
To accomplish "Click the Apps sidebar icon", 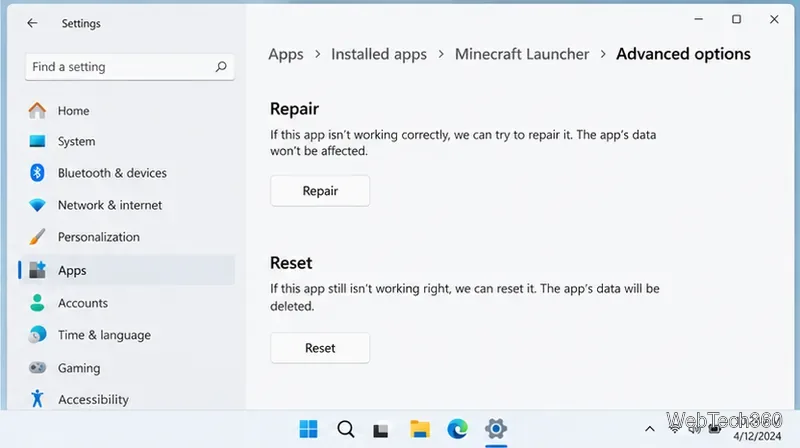I will tap(37, 270).
